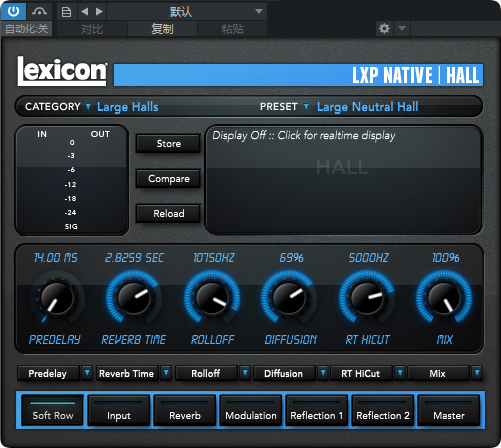The image size is (501, 448).
Task: Switch to the Modulation tab
Action: (x=251, y=411)
